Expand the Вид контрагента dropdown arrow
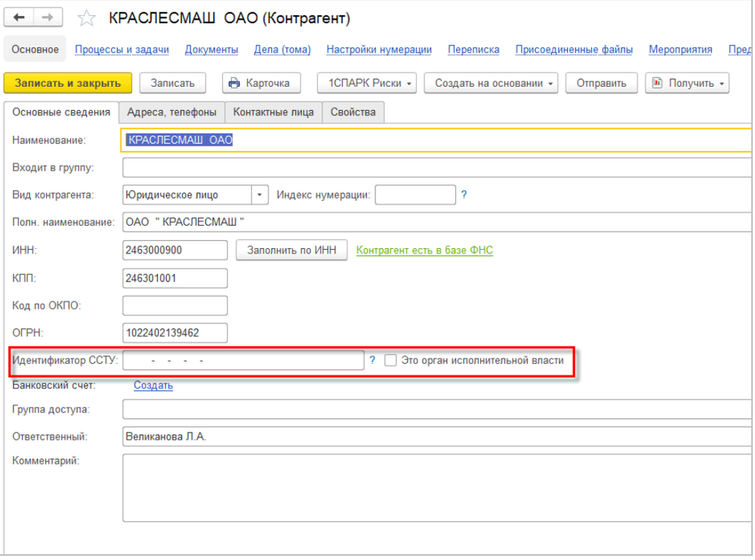The height and width of the screenshot is (560, 755). tap(260, 195)
